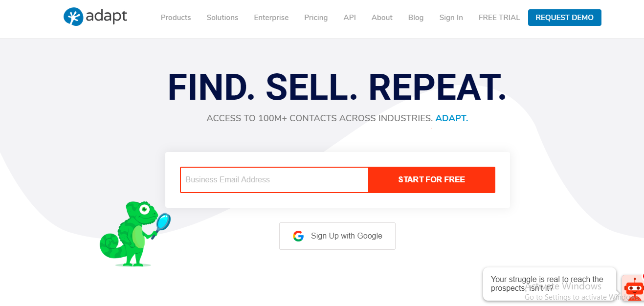The image size is (644, 306).
Task: Click Sign In in the header
Action: point(451,18)
